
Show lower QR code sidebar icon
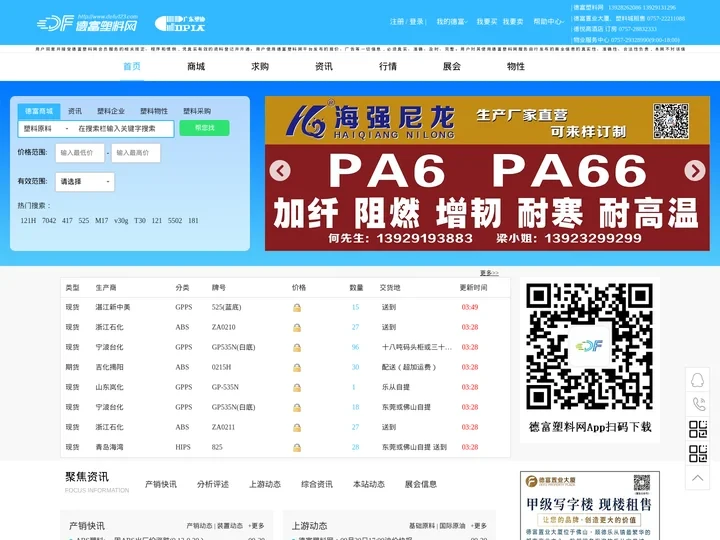698,454
